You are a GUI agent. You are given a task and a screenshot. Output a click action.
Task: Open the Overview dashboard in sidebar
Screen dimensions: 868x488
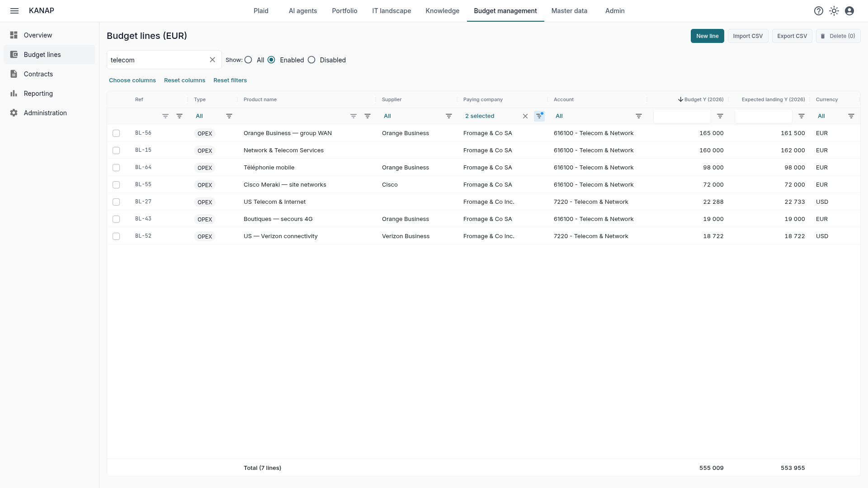click(x=50, y=35)
